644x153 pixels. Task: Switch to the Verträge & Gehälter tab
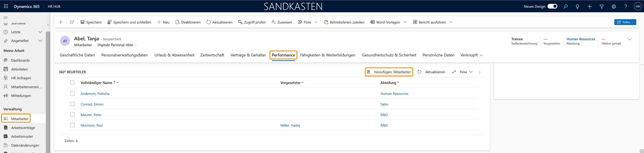click(248, 55)
